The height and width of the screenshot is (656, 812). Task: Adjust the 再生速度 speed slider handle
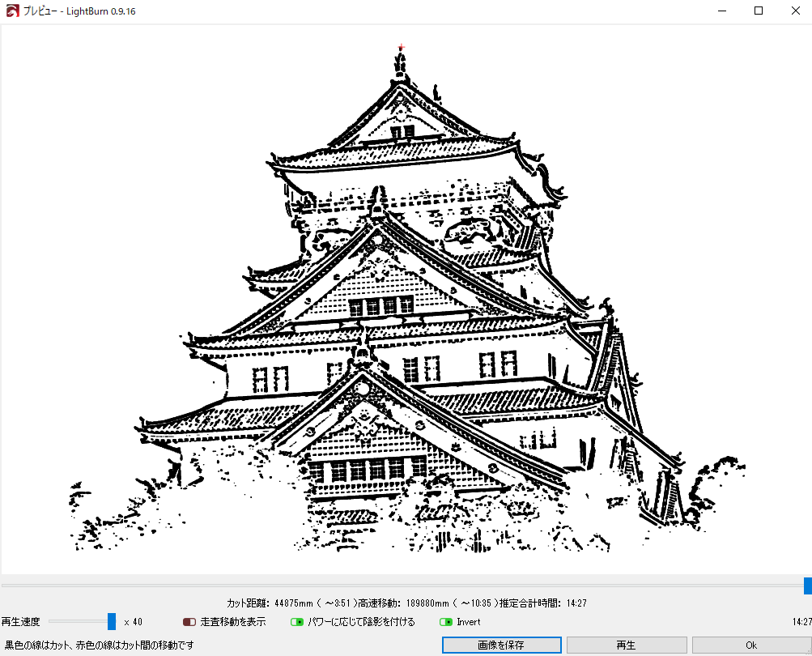pyautogui.click(x=112, y=621)
